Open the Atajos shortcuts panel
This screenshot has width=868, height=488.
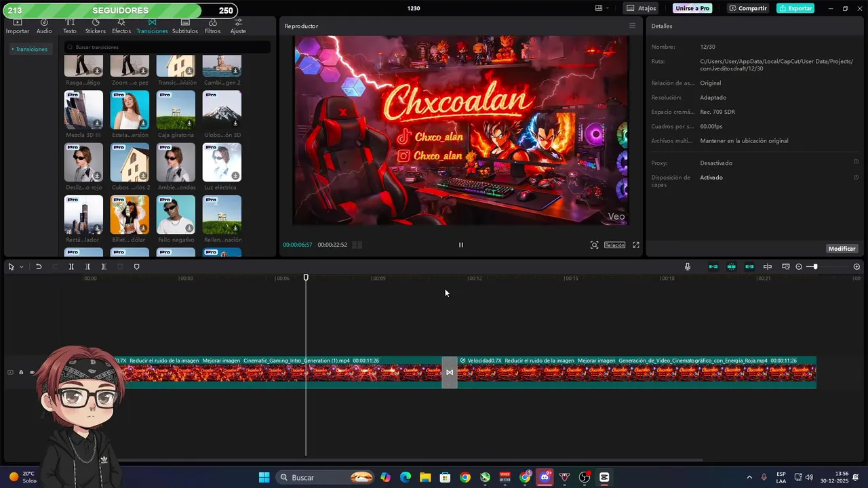[642, 8]
